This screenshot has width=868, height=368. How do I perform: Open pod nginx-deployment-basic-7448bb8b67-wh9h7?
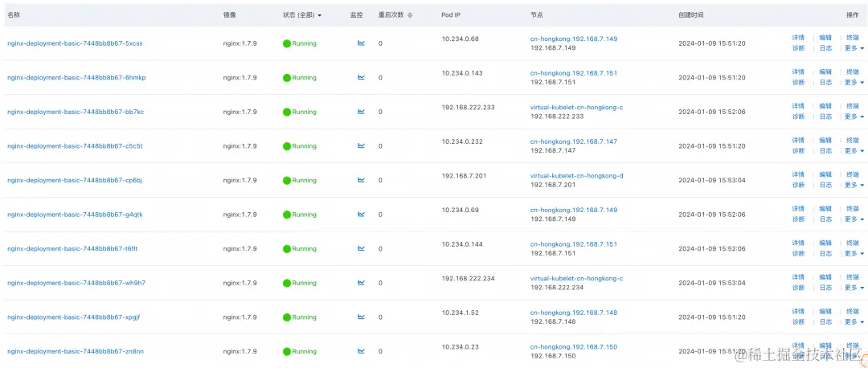(76, 283)
